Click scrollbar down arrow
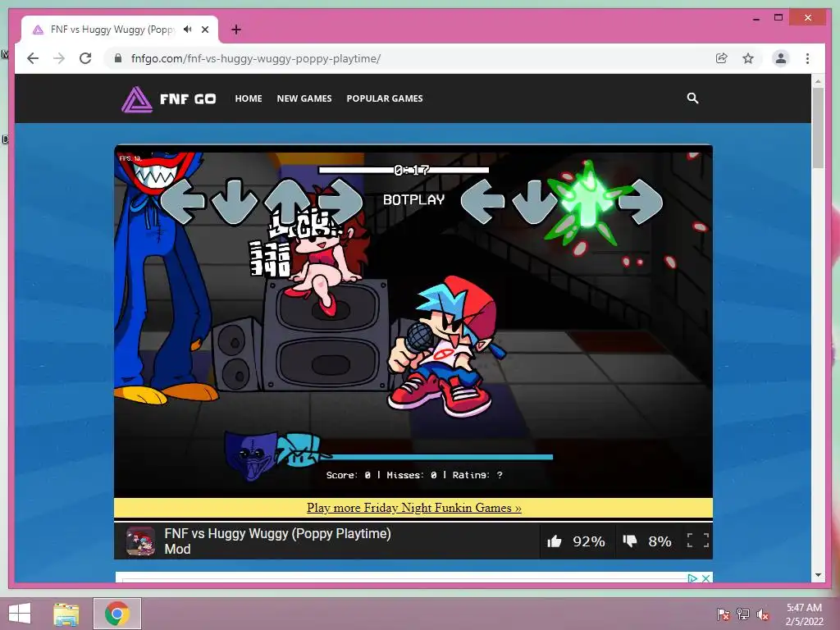This screenshot has height=630, width=840. (x=818, y=575)
